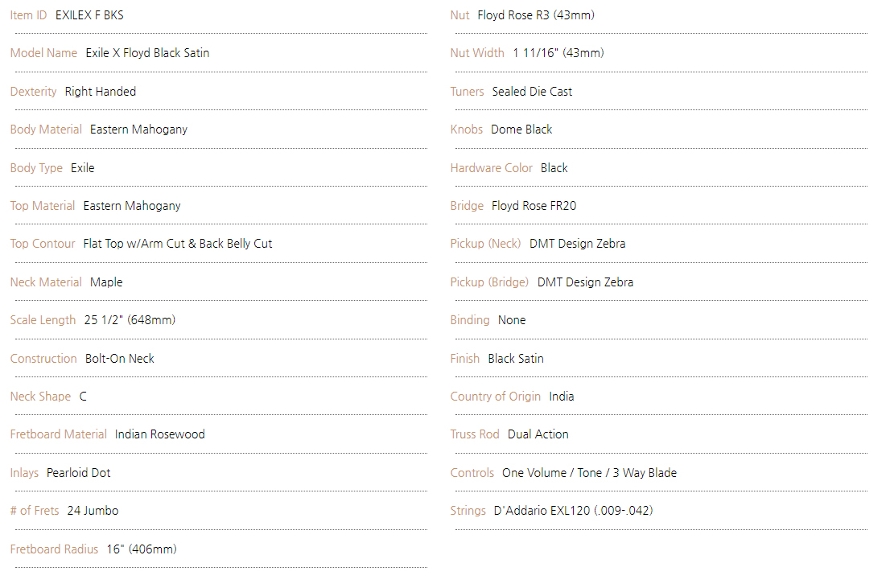The width and height of the screenshot is (890, 588).
Task: Click the Item ID value EXILEX F BKS
Action: 89,15
